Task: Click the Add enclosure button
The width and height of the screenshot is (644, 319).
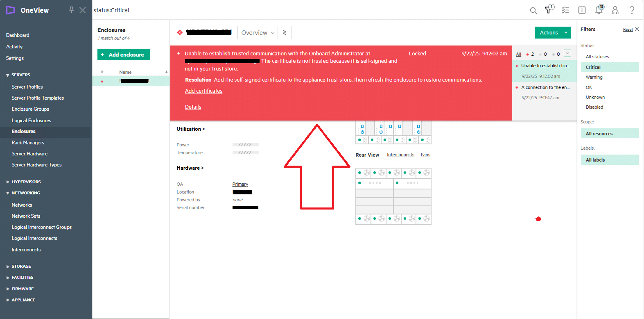Action: [124, 55]
